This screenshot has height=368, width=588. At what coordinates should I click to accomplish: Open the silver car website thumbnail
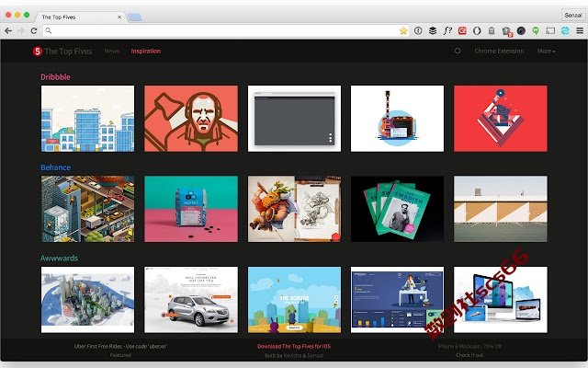point(191,300)
